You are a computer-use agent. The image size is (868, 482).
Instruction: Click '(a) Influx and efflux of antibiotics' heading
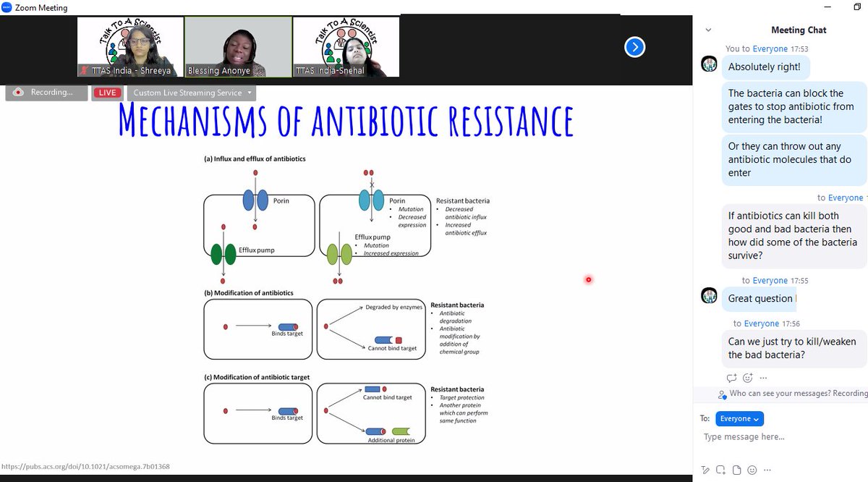point(255,158)
